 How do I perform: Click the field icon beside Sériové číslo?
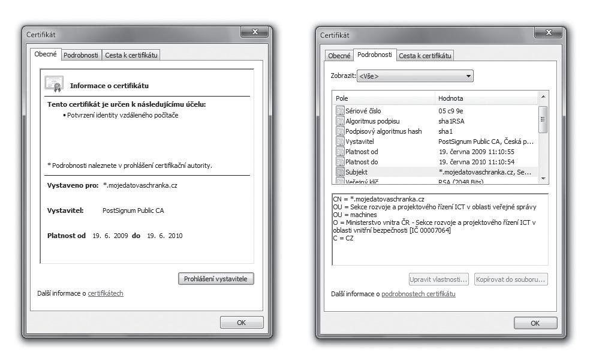340,110
